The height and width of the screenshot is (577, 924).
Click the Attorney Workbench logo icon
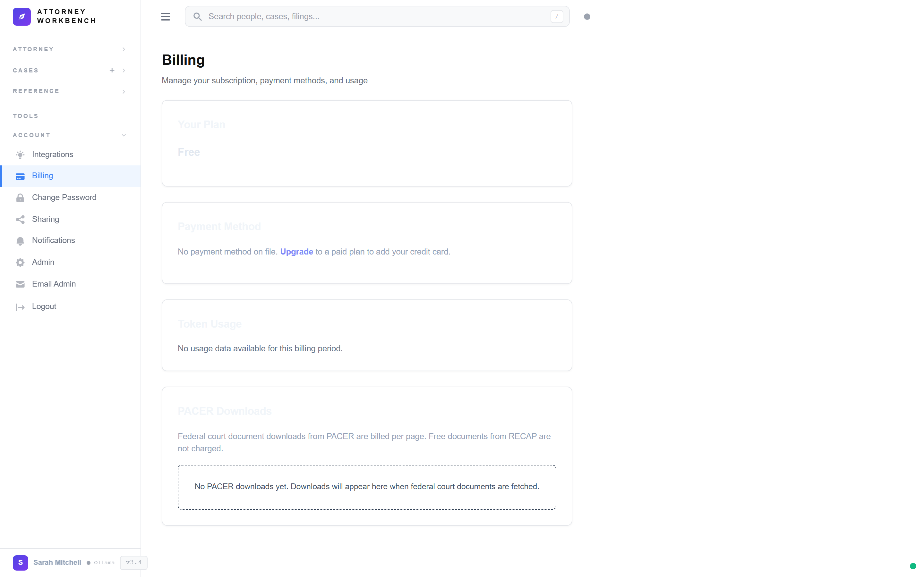22,16
